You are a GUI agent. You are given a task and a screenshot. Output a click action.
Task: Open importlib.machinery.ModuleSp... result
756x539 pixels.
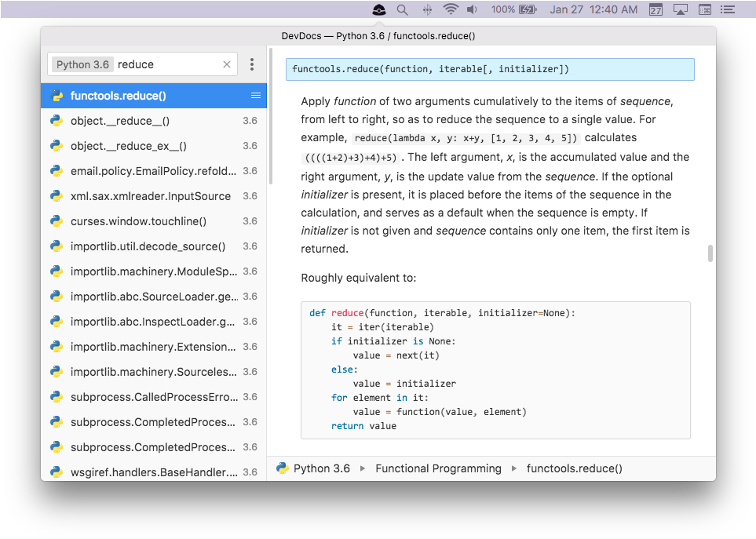click(x=153, y=271)
